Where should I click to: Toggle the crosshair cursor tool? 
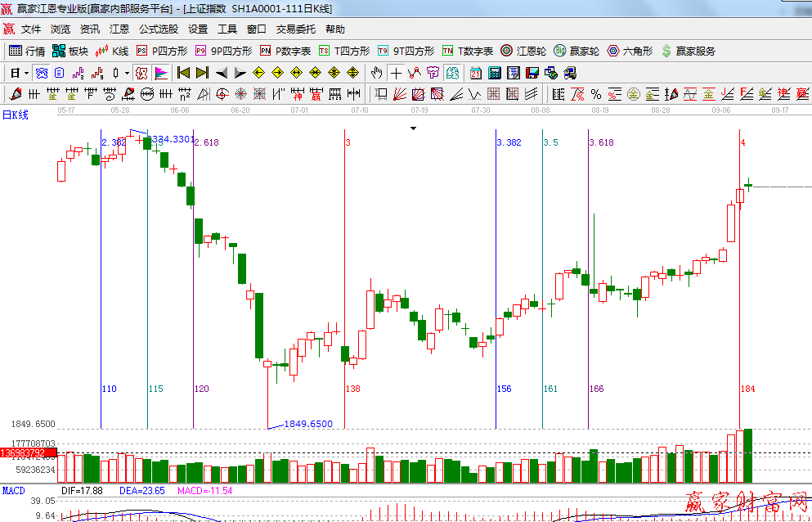(396, 73)
